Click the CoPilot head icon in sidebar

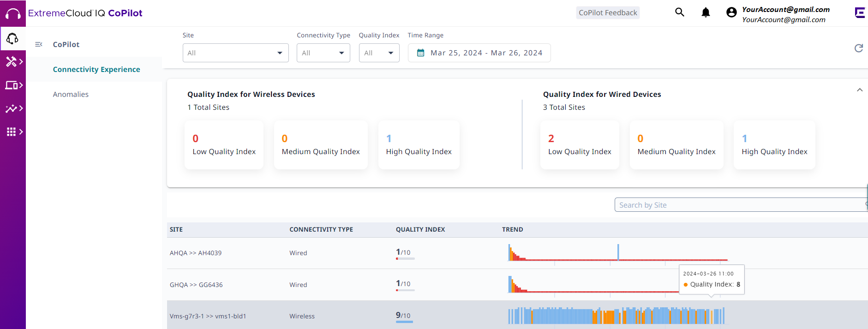coord(12,39)
